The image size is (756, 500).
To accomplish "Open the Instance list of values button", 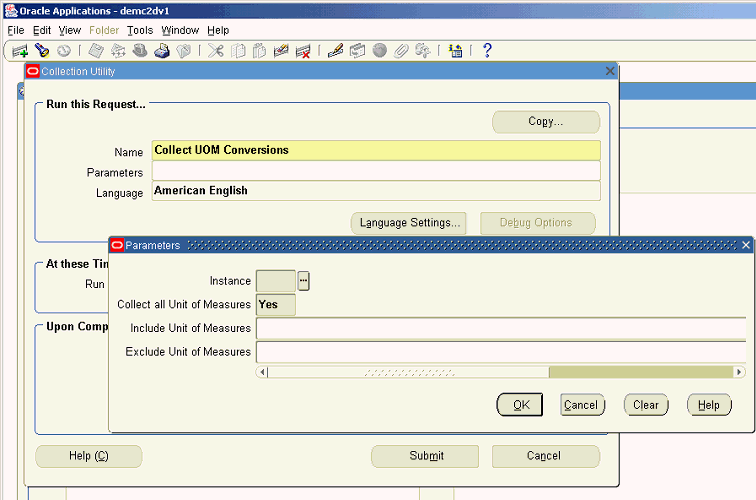I will point(303,281).
